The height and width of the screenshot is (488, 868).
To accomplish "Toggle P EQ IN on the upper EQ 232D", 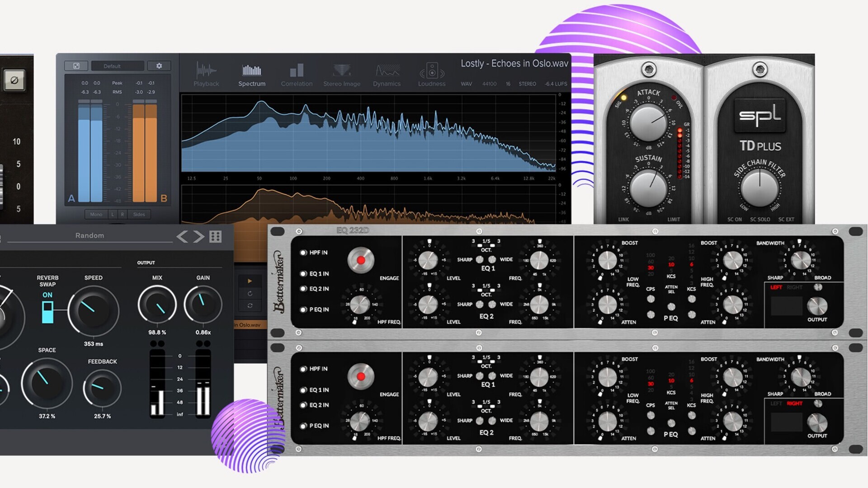I will point(303,310).
